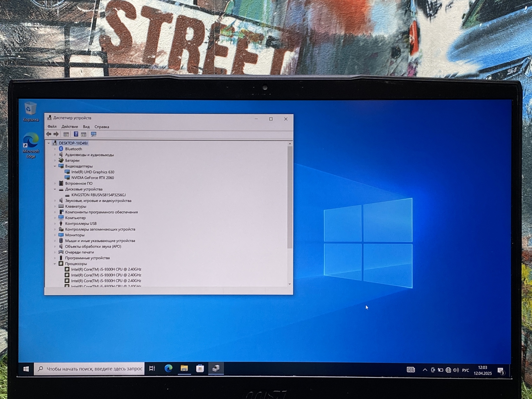Click the Back arrow toolbar icon
Screen dimensions: 532x399
click(x=49, y=134)
